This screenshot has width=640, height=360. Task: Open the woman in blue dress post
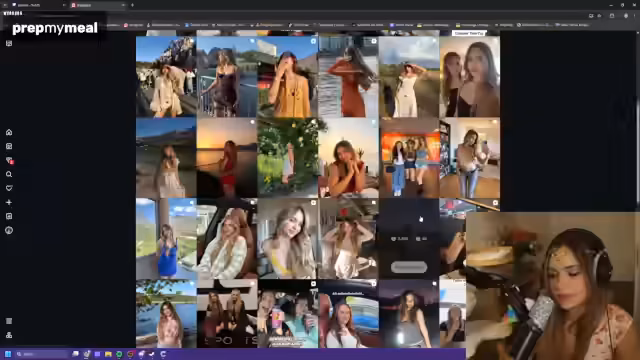click(166, 239)
